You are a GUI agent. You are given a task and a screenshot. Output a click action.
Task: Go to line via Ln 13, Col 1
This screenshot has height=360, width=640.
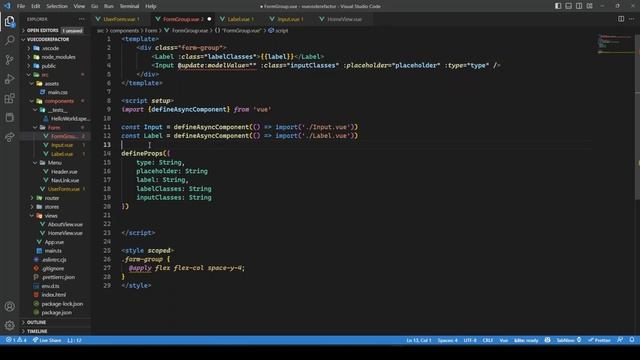click(x=419, y=340)
